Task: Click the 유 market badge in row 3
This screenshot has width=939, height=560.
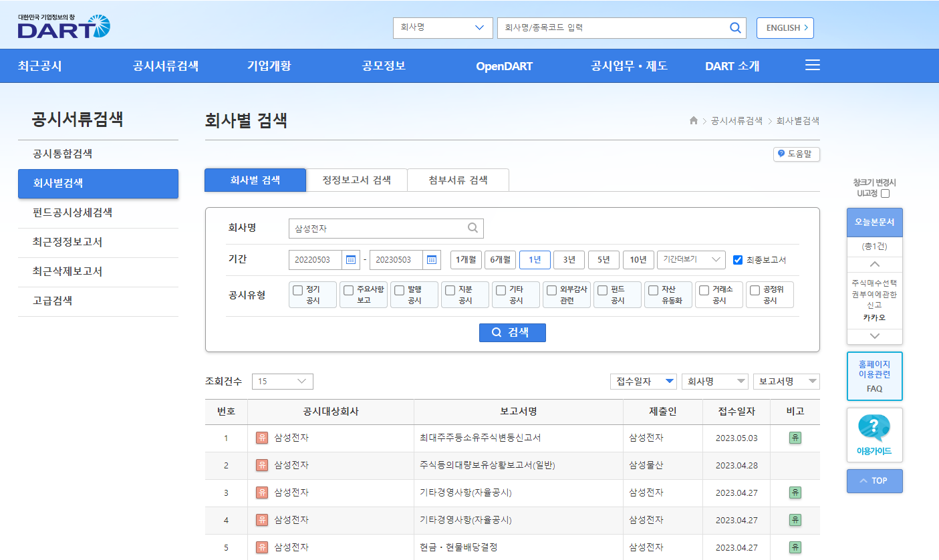Action: point(262,493)
